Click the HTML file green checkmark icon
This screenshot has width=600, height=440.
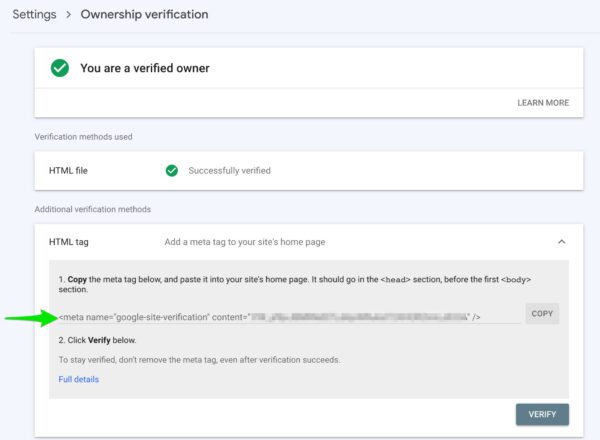pos(172,171)
